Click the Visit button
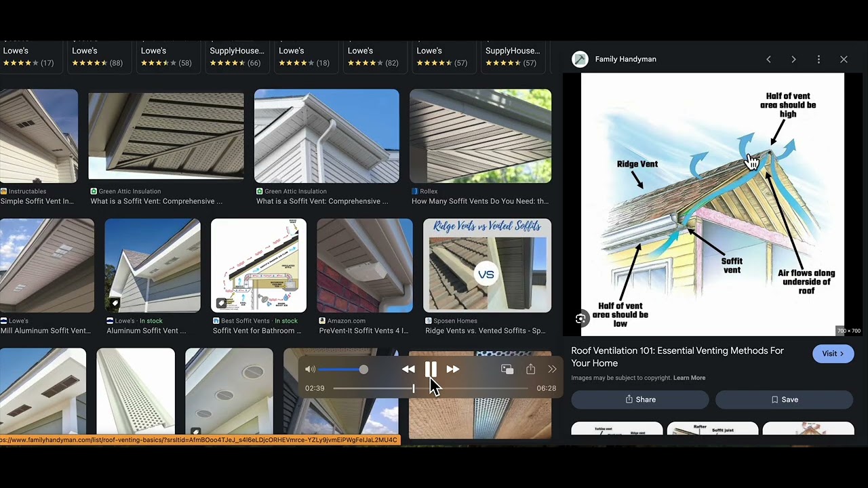Viewport: 868px width, 488px height. tap(833, 353)
